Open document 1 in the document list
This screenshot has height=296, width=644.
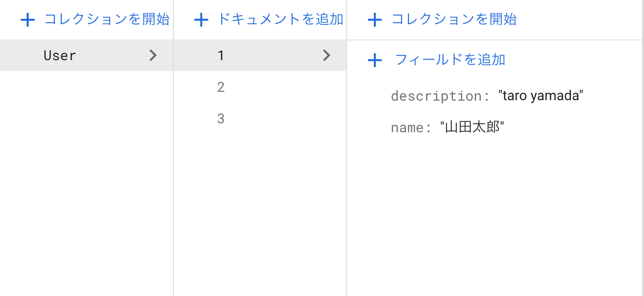coord(221,55)
